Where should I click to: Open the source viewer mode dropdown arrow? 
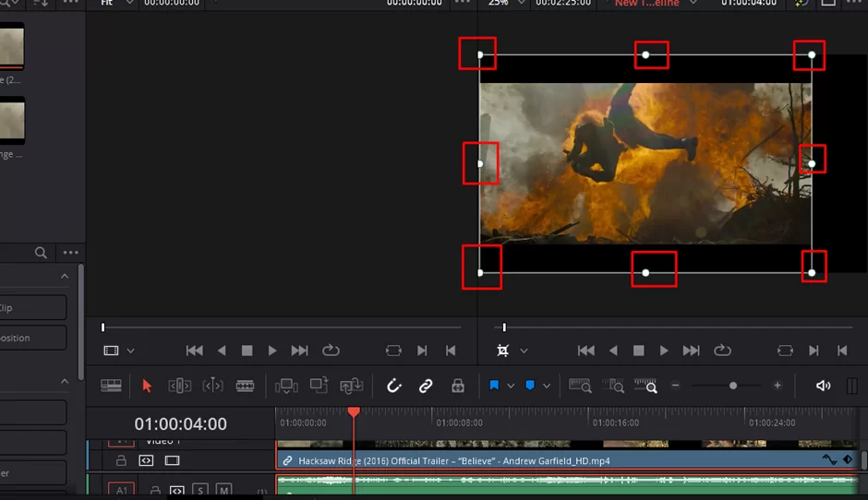[130, 351]
